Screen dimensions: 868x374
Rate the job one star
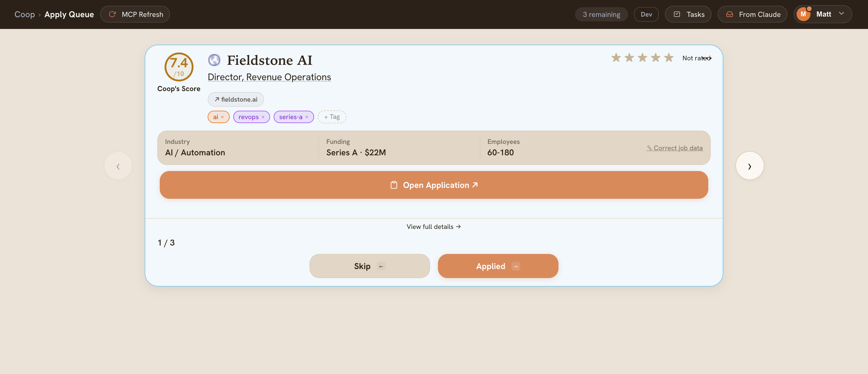[616, 58]
